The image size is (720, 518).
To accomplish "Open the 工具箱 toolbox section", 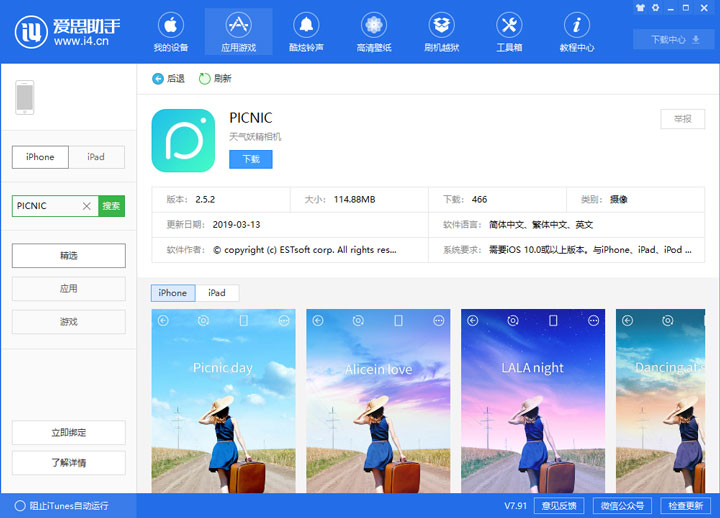I will coord(509,32).
